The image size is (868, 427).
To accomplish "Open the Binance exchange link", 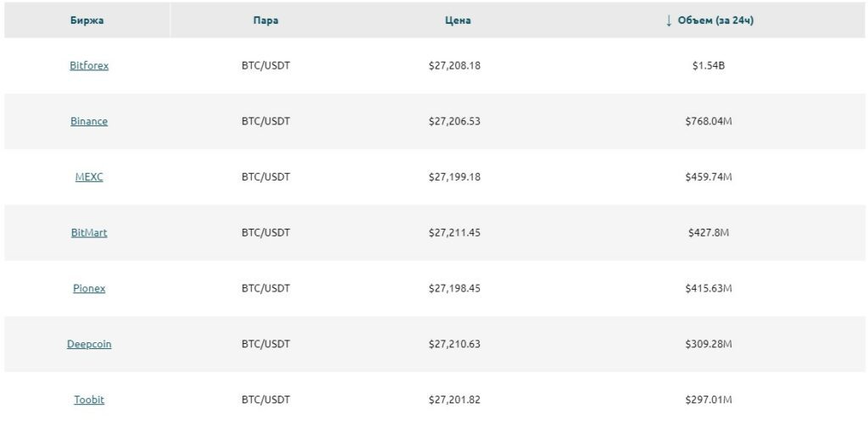I will click(x=89, y=121).
